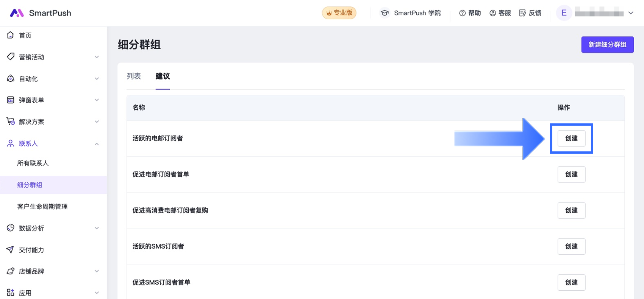Click the apps grid icon beside 应用
The height and width of the screenshot is (299, 644).
pos(11,293)
